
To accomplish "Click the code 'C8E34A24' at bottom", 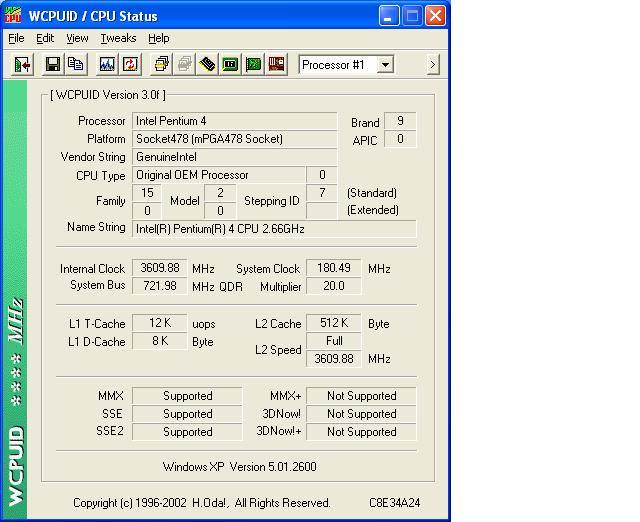I will coord(394,503).
